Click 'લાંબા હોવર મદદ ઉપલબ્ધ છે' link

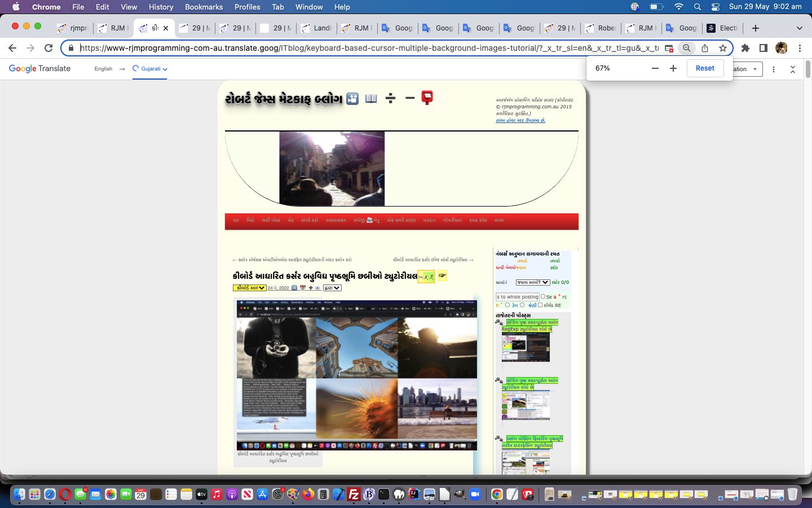[x=520, y=120]
